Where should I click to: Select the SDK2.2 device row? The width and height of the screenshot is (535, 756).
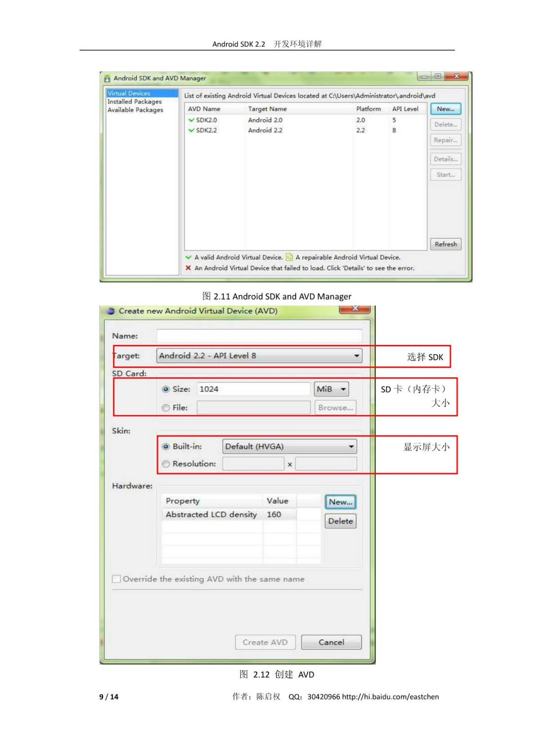coord(305,130)
